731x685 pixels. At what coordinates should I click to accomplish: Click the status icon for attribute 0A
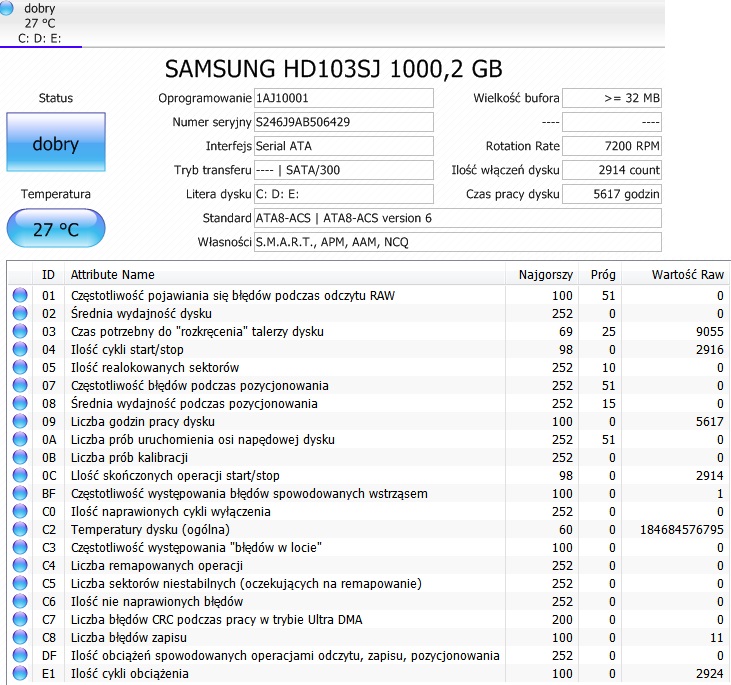click(x=20, y=440)
